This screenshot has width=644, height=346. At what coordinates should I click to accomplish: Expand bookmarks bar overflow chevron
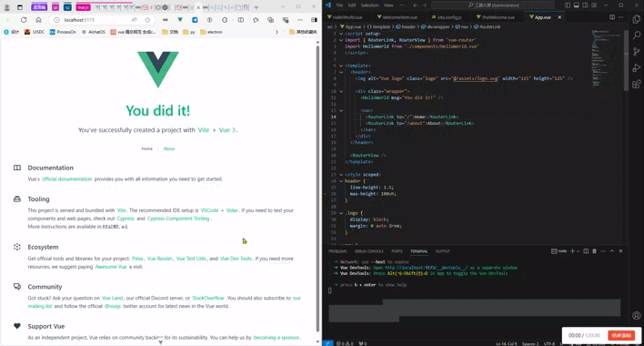tap(277, 32)
